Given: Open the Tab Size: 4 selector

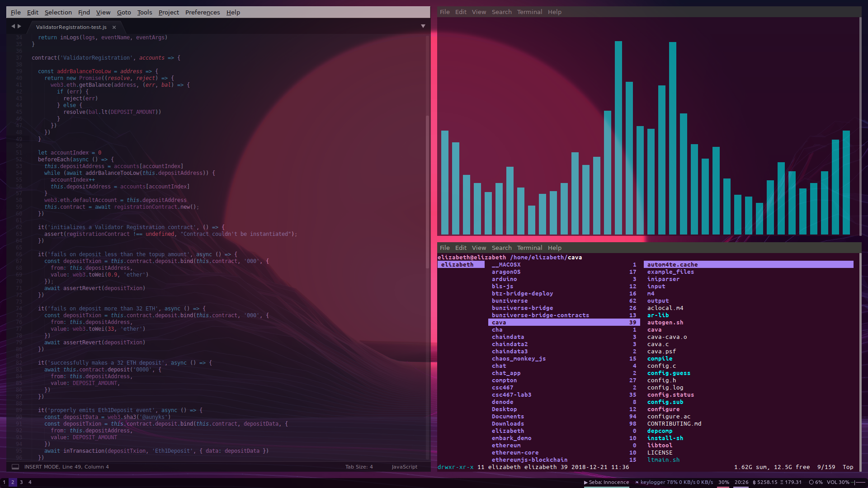Looking at the screenshot, I should pos(359,467).
